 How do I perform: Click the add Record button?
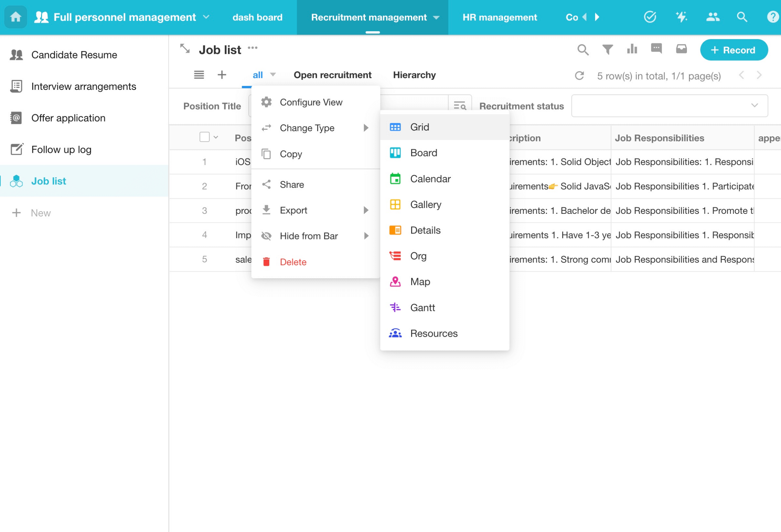(x=733, y=50)
